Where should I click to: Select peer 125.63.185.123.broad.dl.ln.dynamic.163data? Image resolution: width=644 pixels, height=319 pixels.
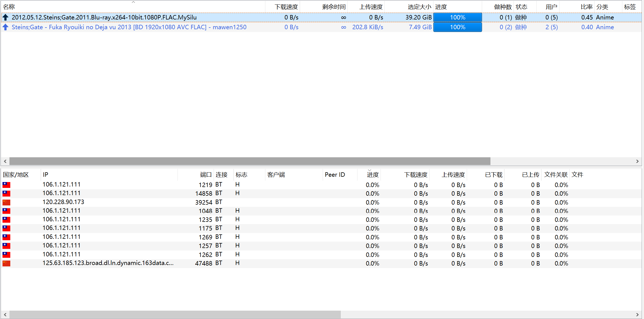click(108, 263)
